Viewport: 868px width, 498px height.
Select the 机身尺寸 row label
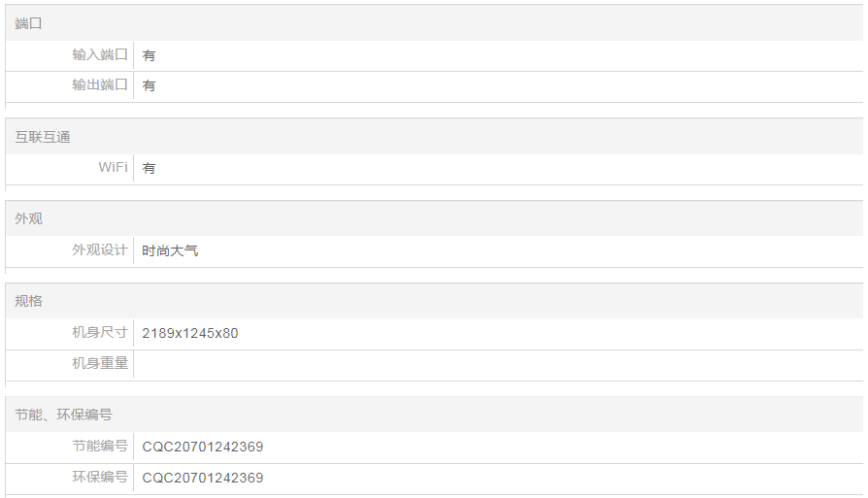point(100,333)
